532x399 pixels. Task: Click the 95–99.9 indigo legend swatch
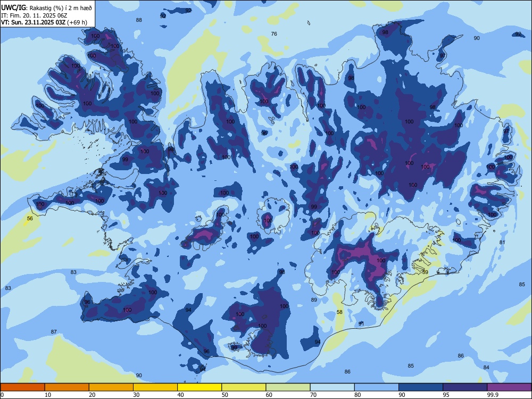coord(465,387)
